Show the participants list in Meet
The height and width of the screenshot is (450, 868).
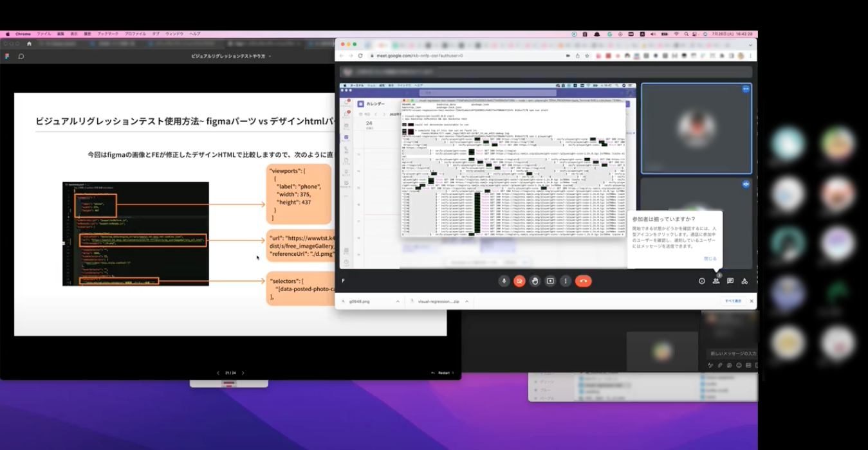coord(716,281)
